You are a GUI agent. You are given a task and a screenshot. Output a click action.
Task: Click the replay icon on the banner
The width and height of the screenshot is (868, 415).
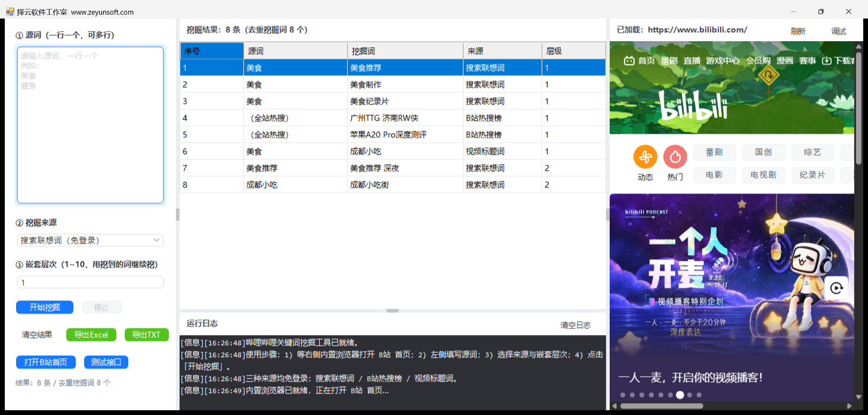pos(836,289)
